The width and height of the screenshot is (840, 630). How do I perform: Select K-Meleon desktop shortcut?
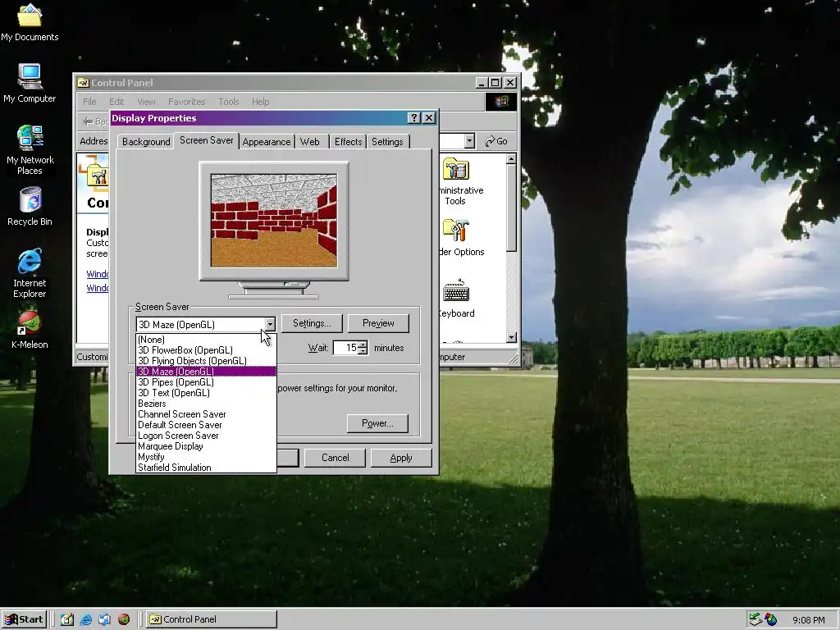[x=30, y=330]
